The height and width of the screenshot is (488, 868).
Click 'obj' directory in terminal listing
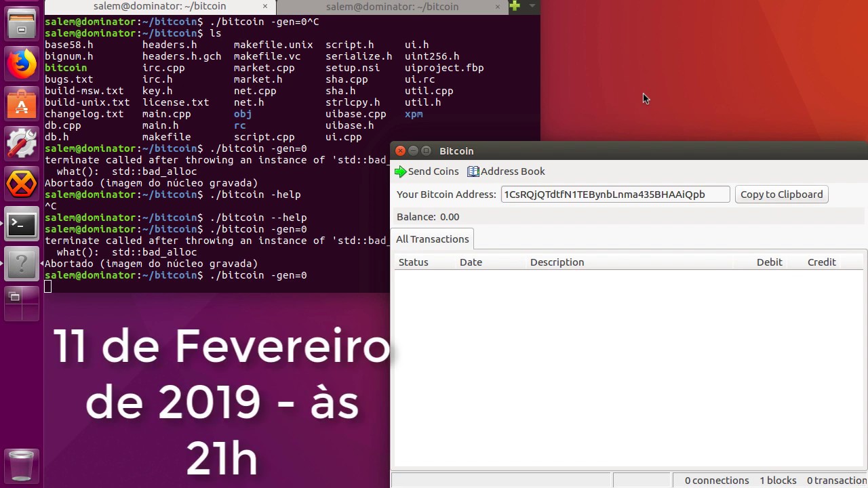[243, 114]
